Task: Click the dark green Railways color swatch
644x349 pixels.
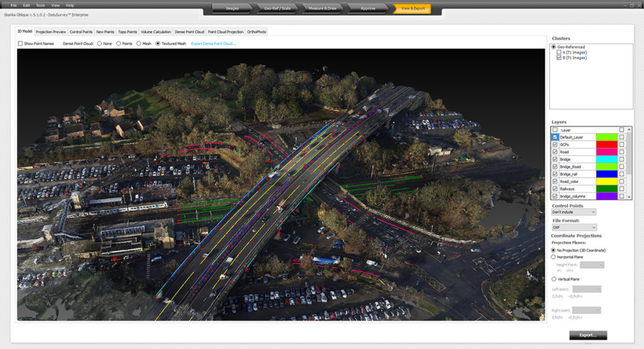Action: (607, 189)
